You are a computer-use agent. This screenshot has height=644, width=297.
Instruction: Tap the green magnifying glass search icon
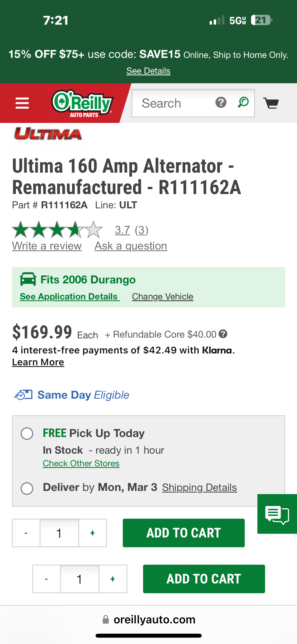coord(243,103)
